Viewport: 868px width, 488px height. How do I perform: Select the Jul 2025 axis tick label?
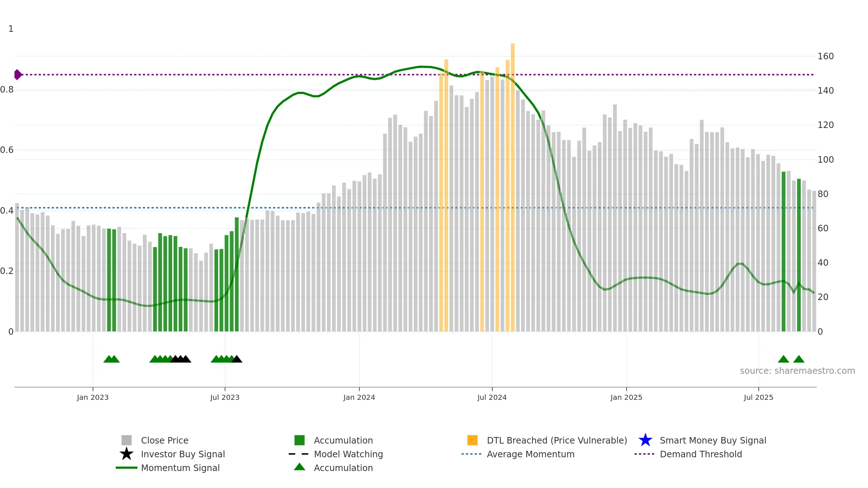click(x=758, y=398)
